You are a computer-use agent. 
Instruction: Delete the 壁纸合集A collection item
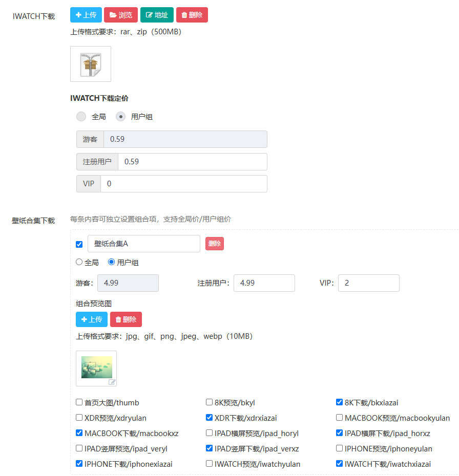point(214,244)
